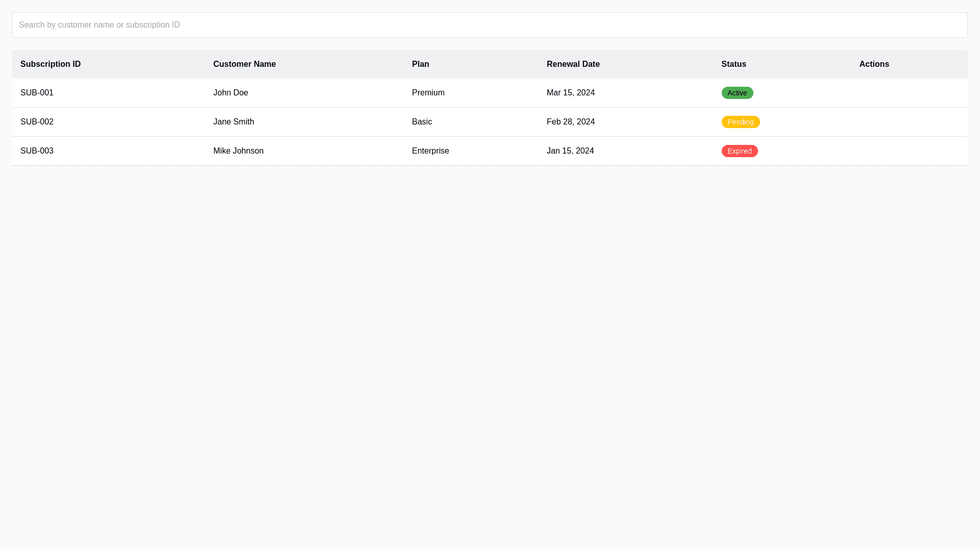This screenshot has height=551, width=980.
Task: Click the Status column header
Action: (x=733, y=64)
